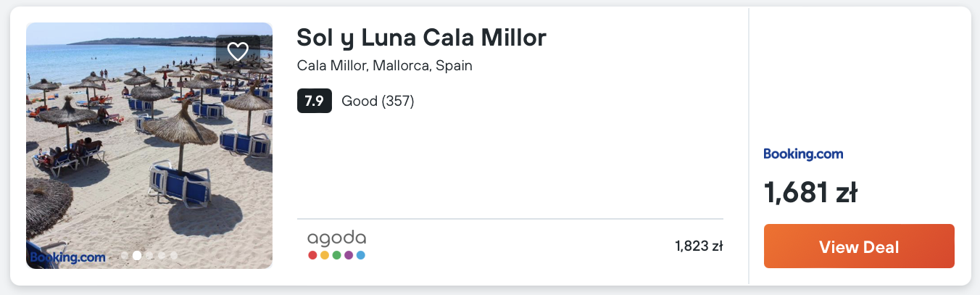Click the Booking.com logo above the price

coord(803,154)
